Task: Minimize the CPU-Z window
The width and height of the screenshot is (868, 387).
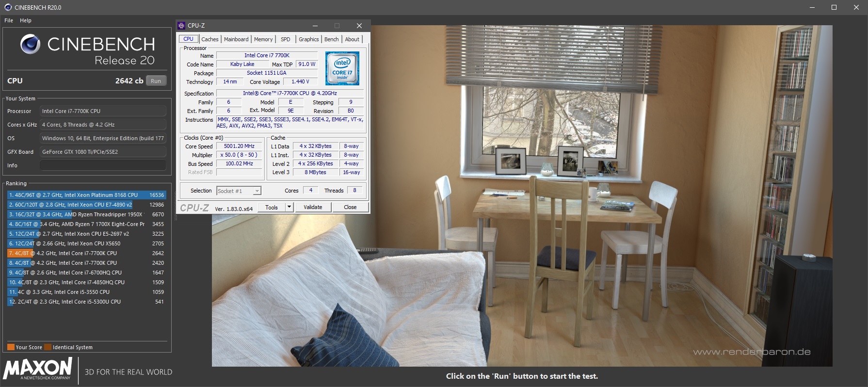Action: [x=315, y=26]
